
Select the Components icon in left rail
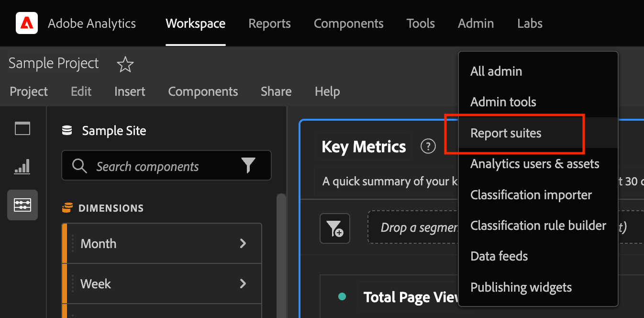pos(22,205)
